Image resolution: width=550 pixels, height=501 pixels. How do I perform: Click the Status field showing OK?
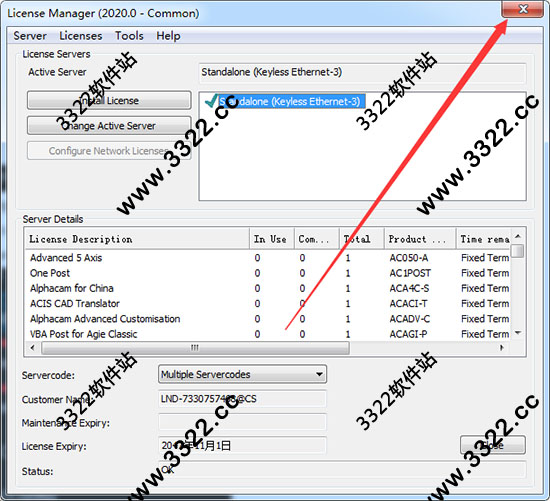(342, 470)
